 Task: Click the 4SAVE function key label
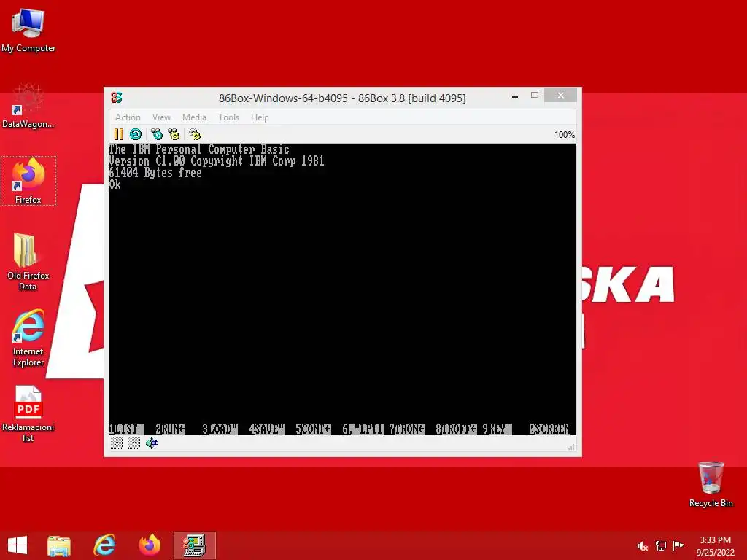(x=266, y=429)
